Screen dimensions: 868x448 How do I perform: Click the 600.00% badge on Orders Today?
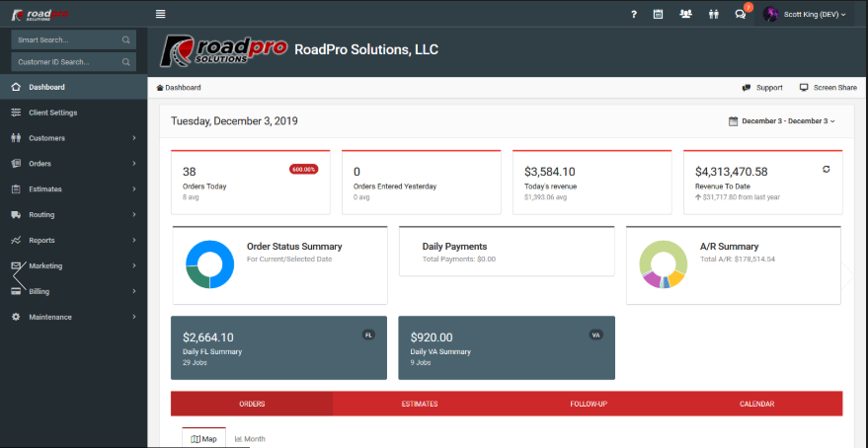303,170
